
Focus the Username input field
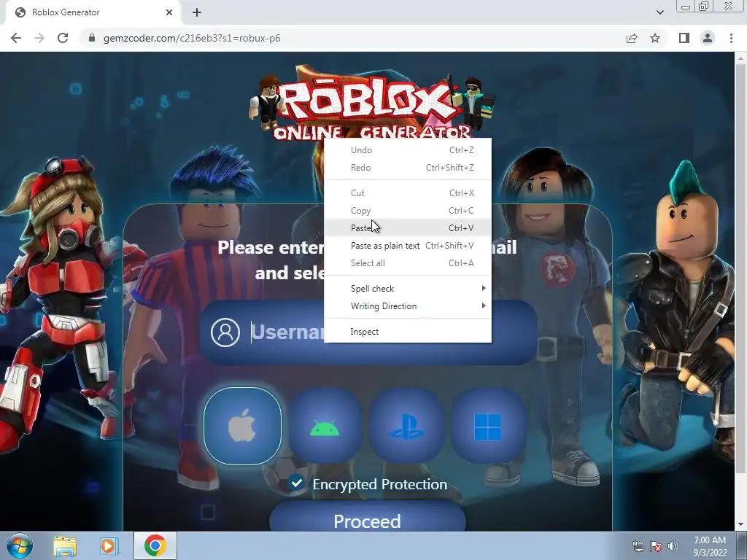[x=368, y=332]
